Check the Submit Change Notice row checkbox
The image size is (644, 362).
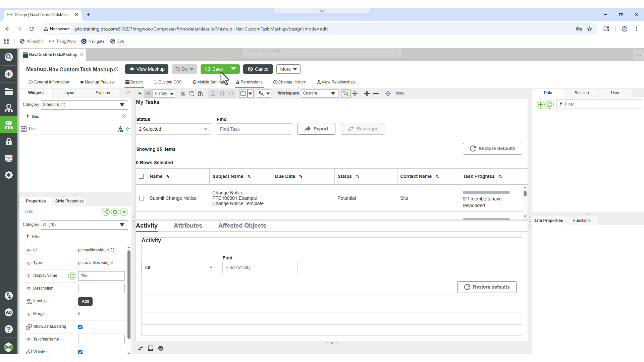pos(141,198)
